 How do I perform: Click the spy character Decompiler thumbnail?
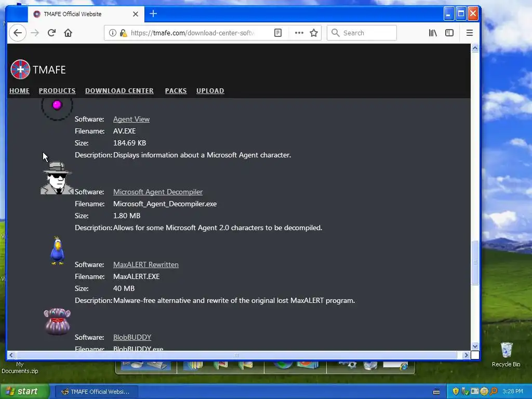57,178
